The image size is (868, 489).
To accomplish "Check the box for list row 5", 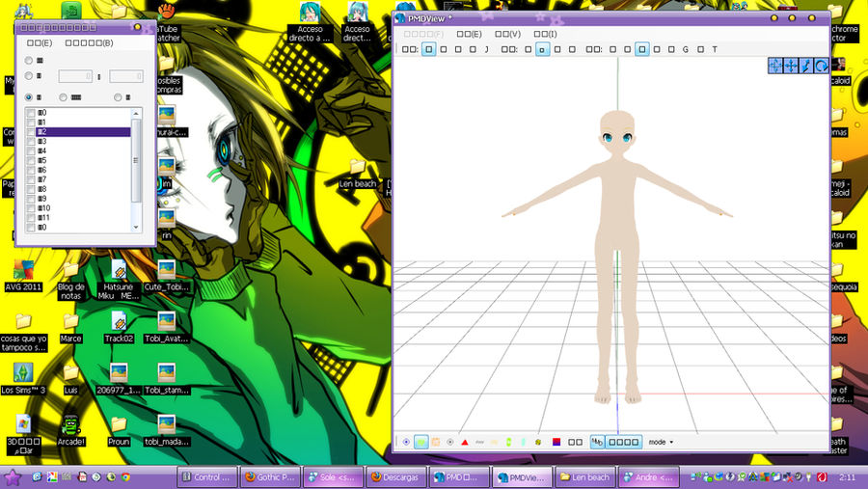I will [x=31, y=161].
